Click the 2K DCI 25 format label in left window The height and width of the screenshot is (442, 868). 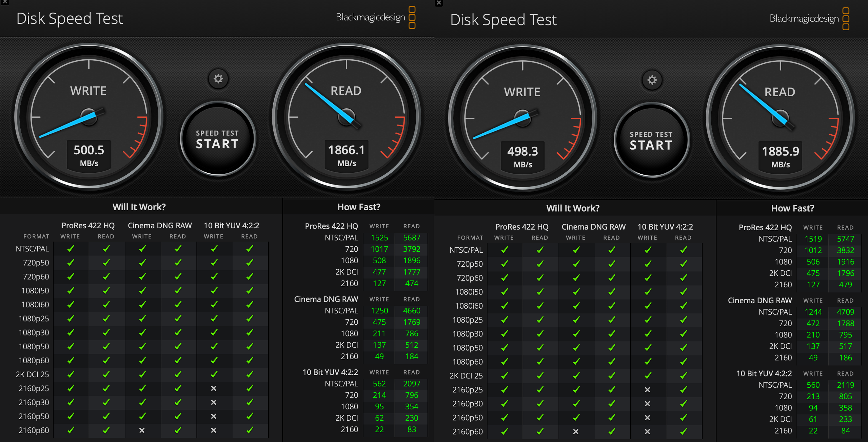coord(32,374)
